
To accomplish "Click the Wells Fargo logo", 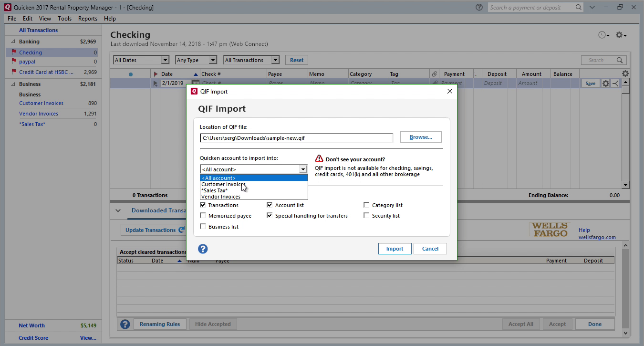I will [550, 230].
